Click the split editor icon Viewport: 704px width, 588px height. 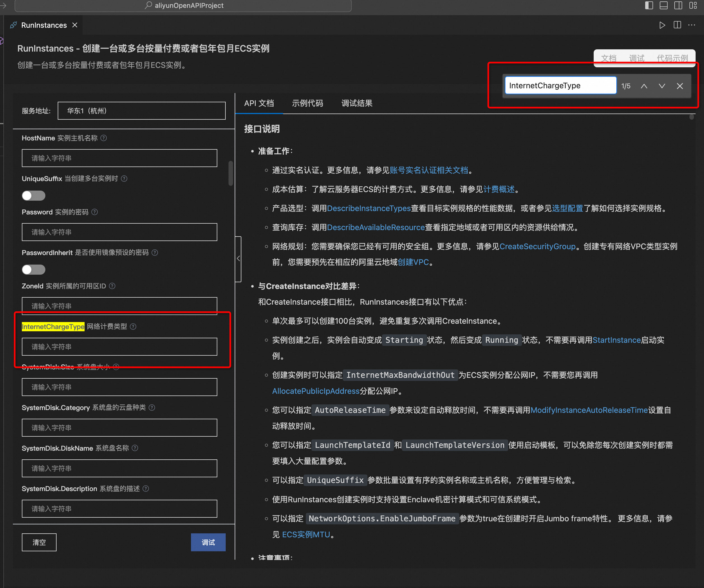pyautogui.click(x=677, y=25)
